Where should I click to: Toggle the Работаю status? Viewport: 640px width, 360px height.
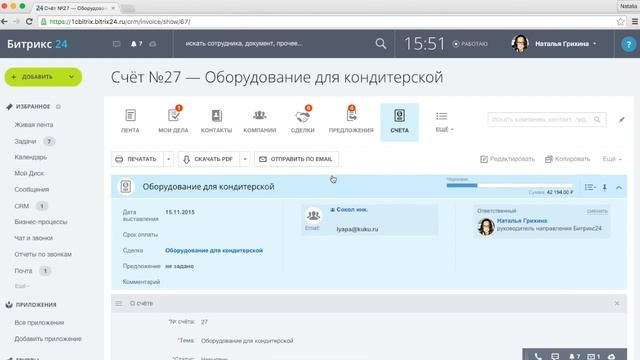click(x=470, y=44)
